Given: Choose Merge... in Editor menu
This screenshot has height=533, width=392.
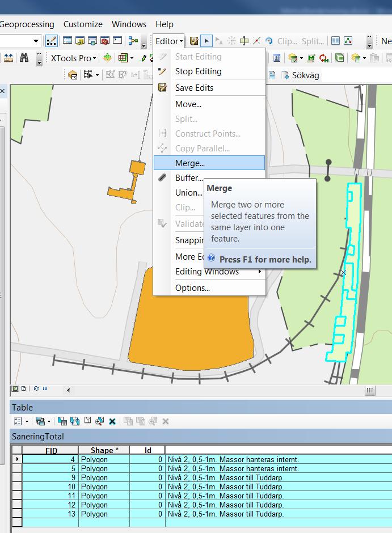Looking at the screenshot, I should (x=209, y=163).
